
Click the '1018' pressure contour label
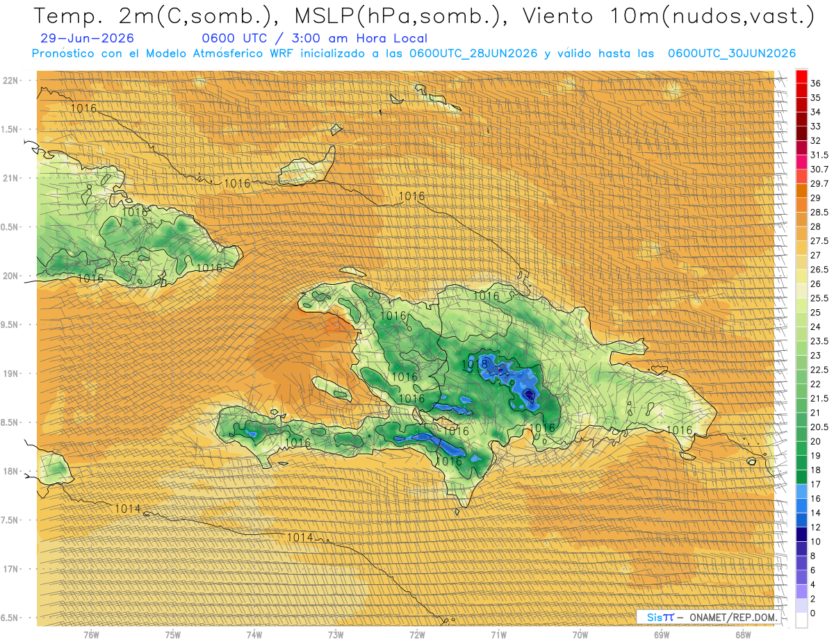pos(473,363)
